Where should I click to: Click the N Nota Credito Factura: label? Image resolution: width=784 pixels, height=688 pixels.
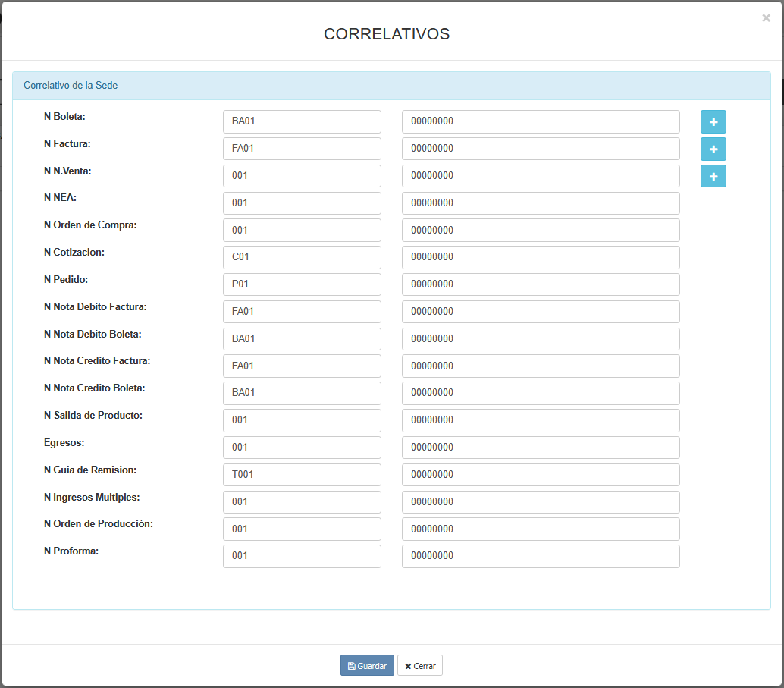click(97, 361)
